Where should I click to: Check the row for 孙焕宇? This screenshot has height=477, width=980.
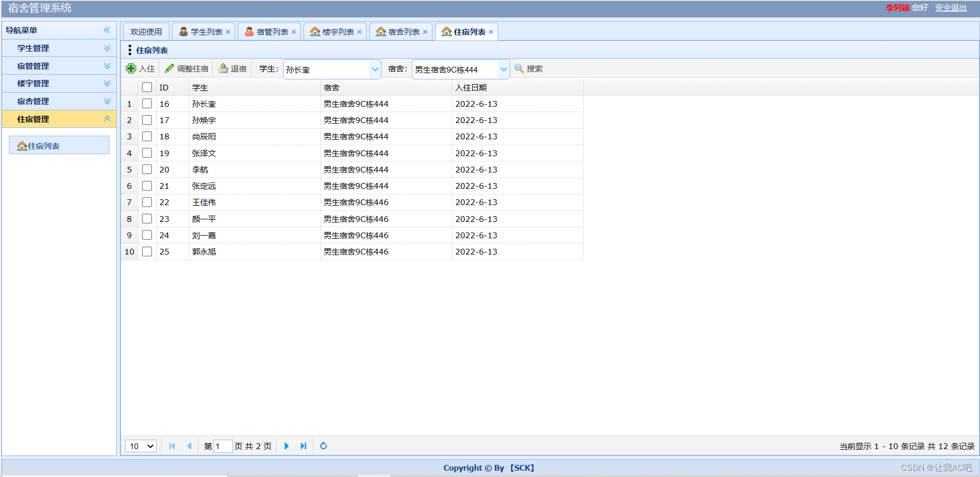[147, 120]
